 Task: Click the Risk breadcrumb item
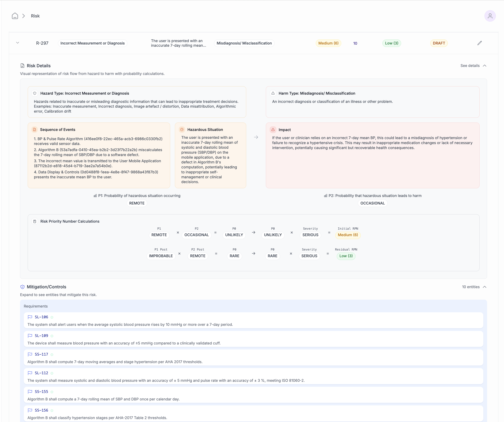(x=35, y=16)
